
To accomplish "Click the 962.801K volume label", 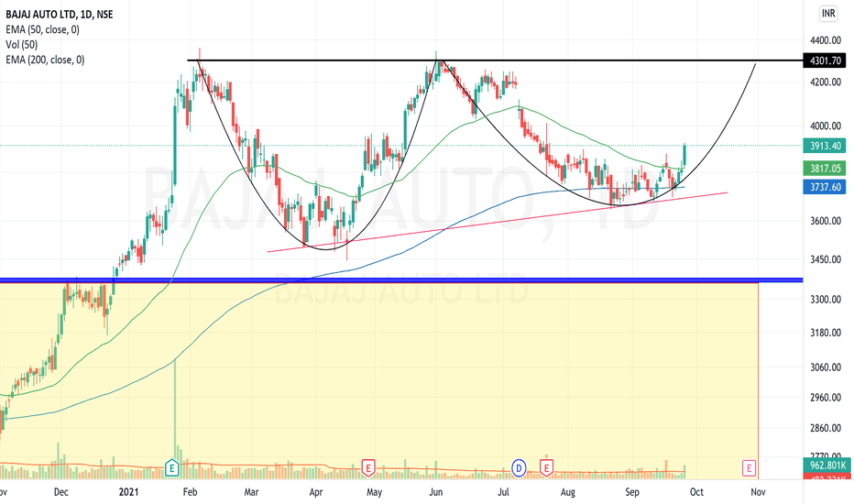I will tap(827, 466).
